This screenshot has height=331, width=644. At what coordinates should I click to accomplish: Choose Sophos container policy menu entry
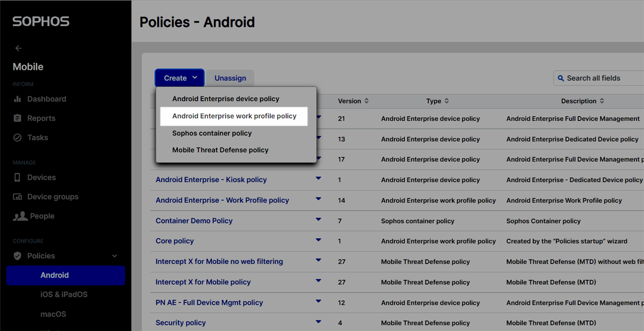pyautogui.click(x=212, y=133)
